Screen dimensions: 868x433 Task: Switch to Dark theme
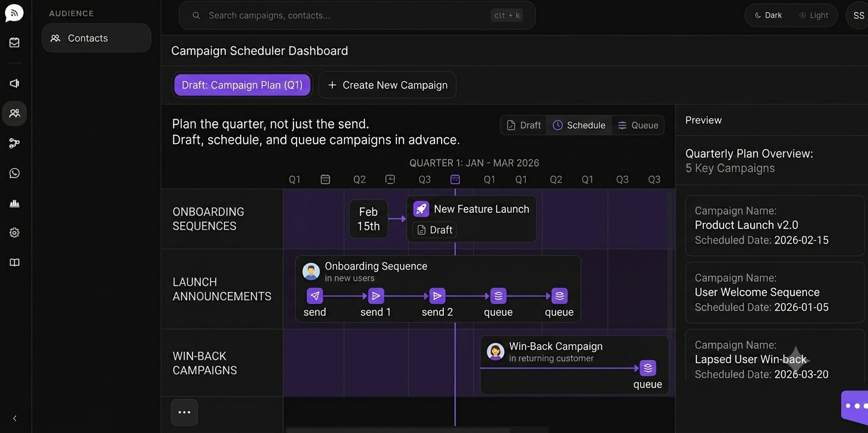tap(768, 16)
